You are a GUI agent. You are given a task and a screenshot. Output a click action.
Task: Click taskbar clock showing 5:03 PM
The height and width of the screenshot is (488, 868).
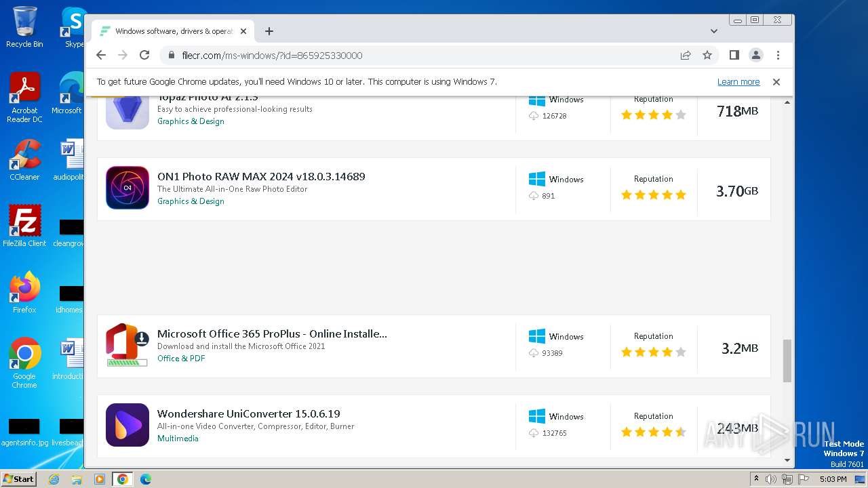pos(833,479)
